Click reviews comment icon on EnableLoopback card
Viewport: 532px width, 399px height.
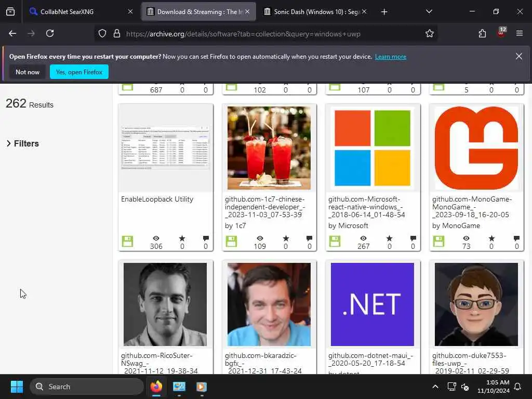206,238
